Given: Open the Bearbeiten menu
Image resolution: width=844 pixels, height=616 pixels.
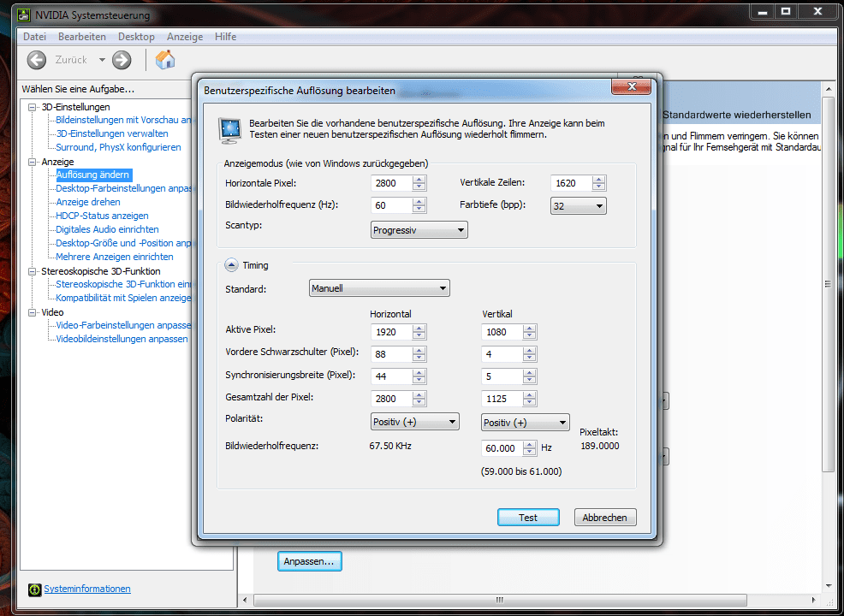Looking at the screenshot, I should click(x=82, y=37).
